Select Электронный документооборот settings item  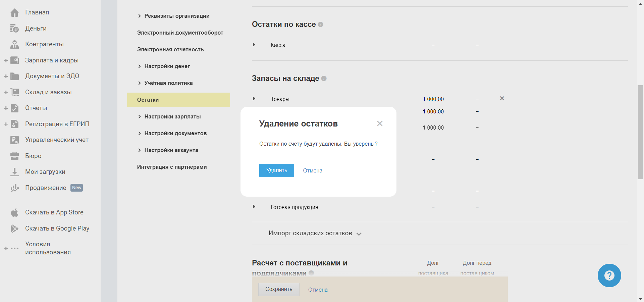pos(180,33)
